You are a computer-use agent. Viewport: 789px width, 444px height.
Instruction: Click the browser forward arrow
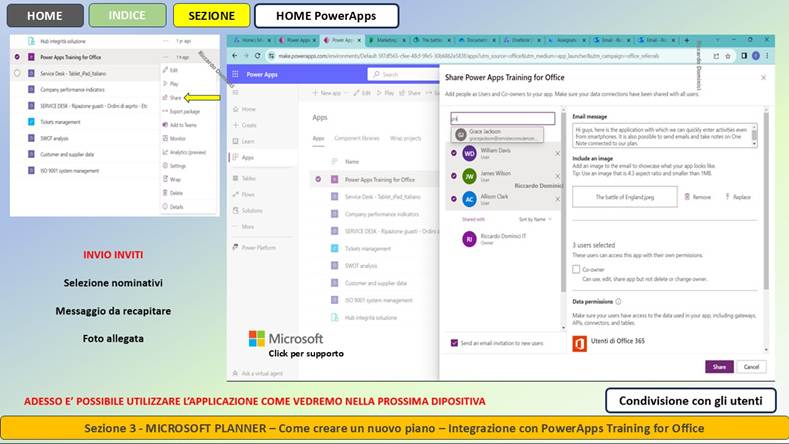click(x=246, y=56)
